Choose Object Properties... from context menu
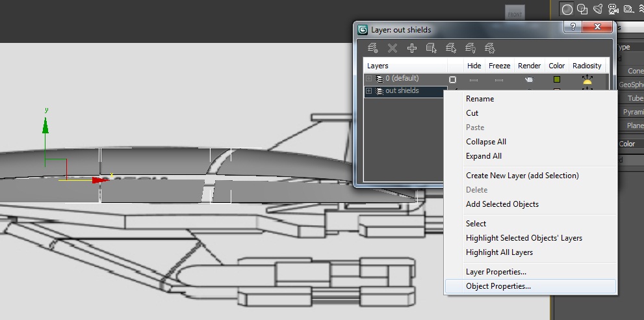The width and height of the screenshot is (644, 320). tap(498, 286)
